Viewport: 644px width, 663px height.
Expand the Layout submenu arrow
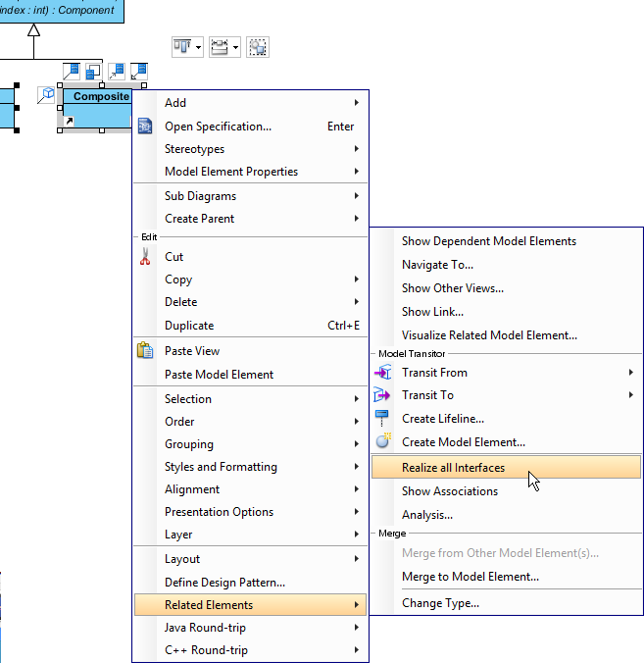point(357,558)
